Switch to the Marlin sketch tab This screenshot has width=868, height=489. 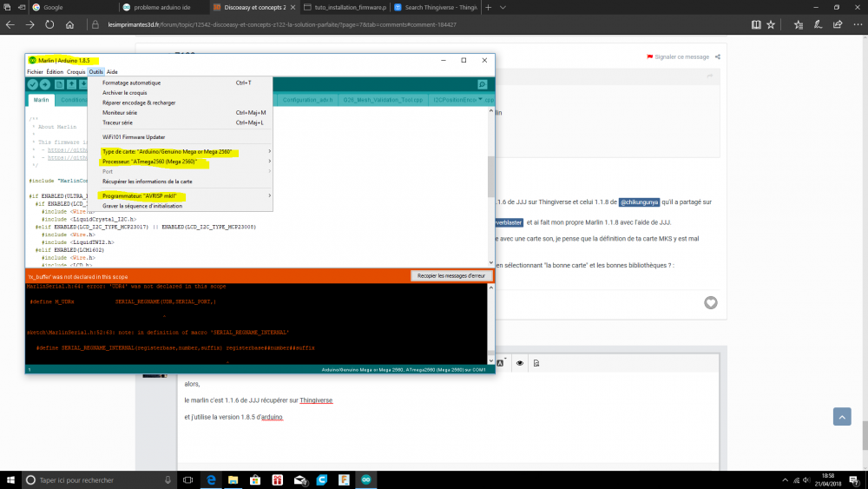tap(41, 100)
